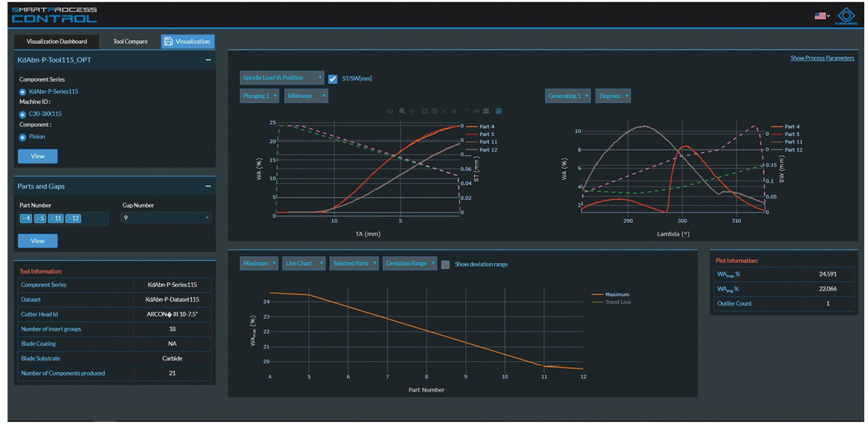Open the Show Process Parameters link
The height and width of the screenshot is (428, 868).
(x=822, y=58)
